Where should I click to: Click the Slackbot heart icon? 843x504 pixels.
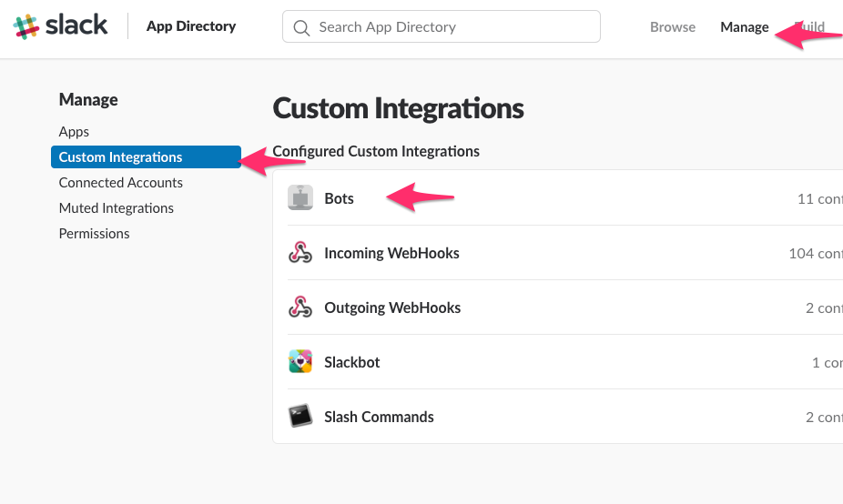300,362
